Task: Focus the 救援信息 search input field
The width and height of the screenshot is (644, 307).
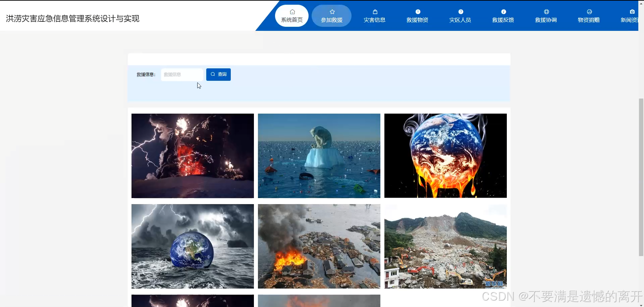Action: [x=182, y=74]
